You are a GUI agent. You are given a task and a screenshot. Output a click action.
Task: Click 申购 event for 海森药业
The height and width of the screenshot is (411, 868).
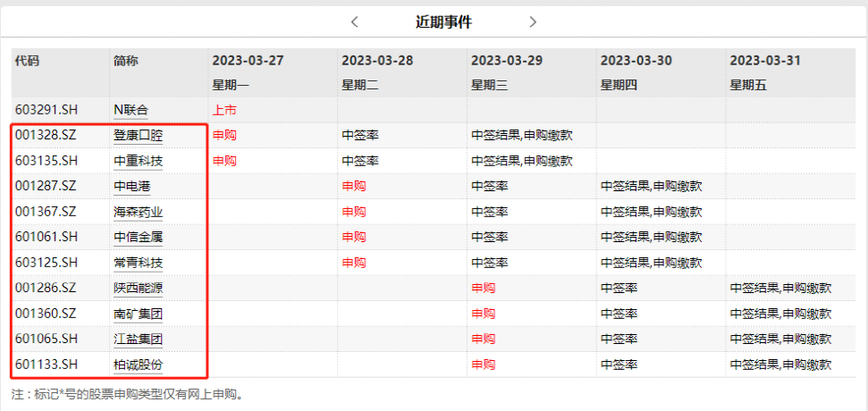click(x=354, y=212)
